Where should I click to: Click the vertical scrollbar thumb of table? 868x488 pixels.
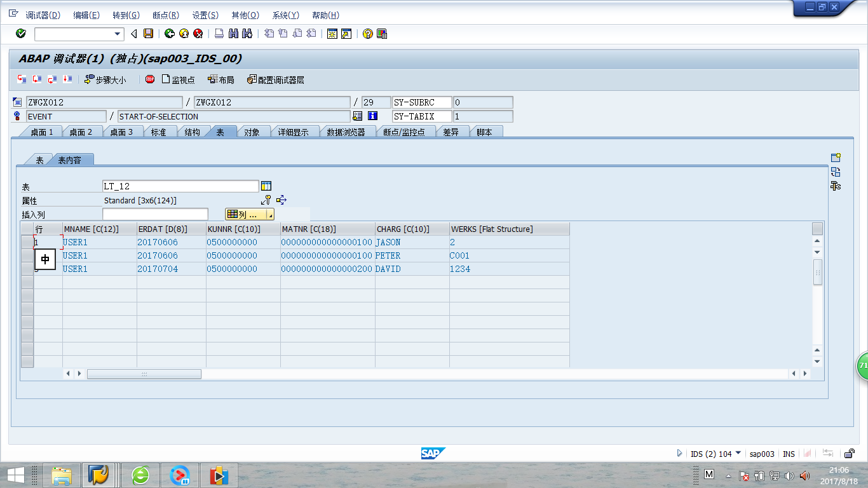coord(817,272)
